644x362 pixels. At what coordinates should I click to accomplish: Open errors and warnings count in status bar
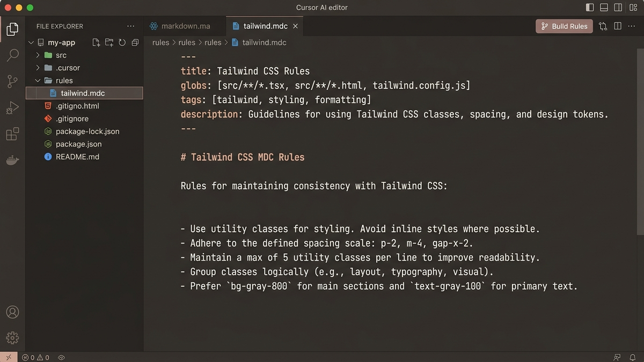click(x=36, y=357)
